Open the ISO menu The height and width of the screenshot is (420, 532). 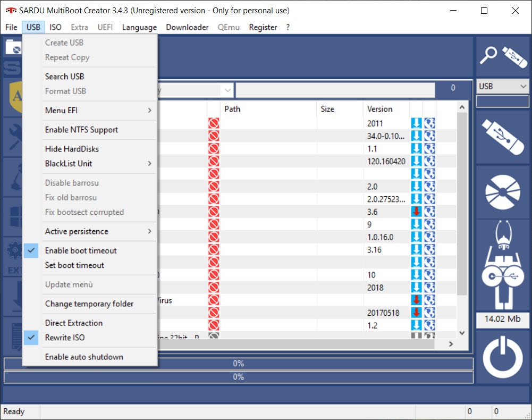55,27
